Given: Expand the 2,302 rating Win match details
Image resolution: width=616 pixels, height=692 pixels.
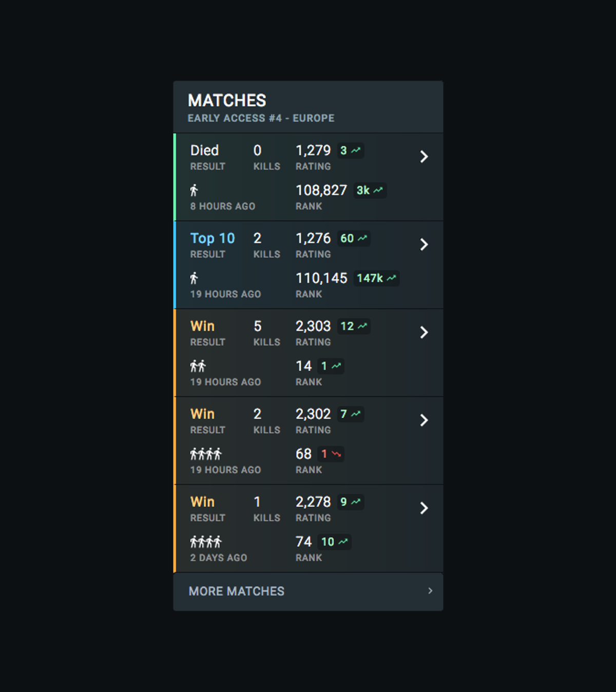Looking at the screenshot, I should [425, 420].
